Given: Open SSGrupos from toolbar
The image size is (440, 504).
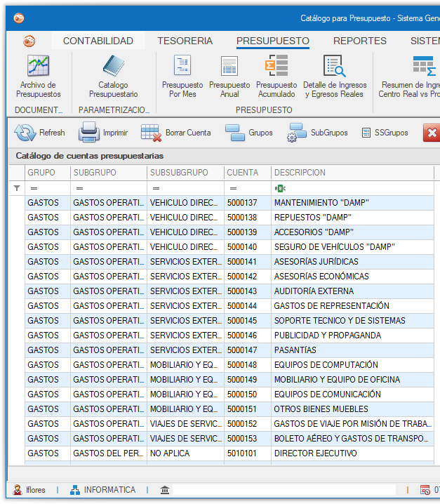Looking at the screenshot, I should click(x=385, y=133).
